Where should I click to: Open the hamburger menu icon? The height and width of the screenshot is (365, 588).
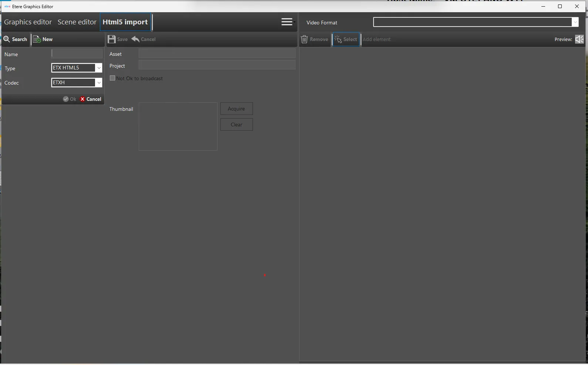click(287, 22)
